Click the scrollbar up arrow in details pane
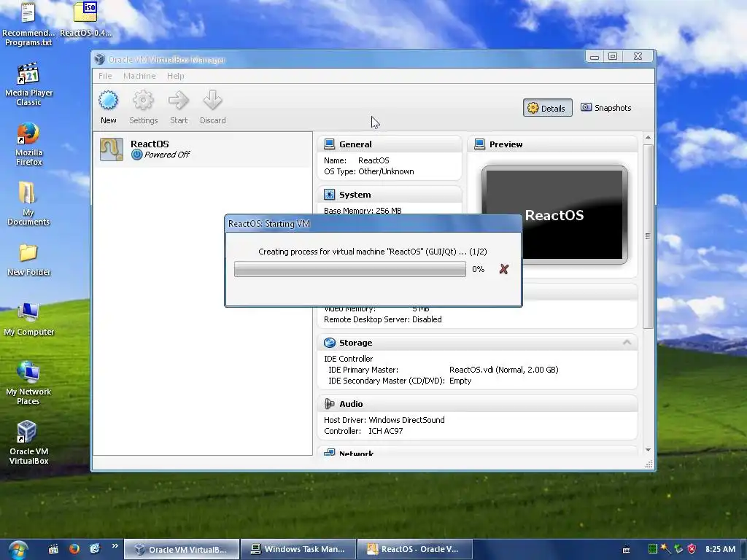The image size is (747, 560). 648,138
